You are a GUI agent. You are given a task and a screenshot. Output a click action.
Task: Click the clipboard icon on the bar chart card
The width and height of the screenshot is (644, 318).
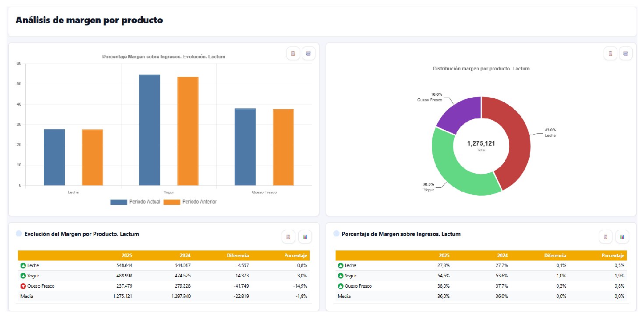[x=293, y=54]
